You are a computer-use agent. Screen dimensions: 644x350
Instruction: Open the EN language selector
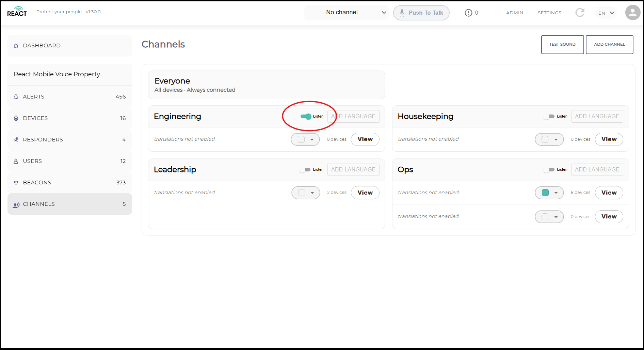click(606, 13)
